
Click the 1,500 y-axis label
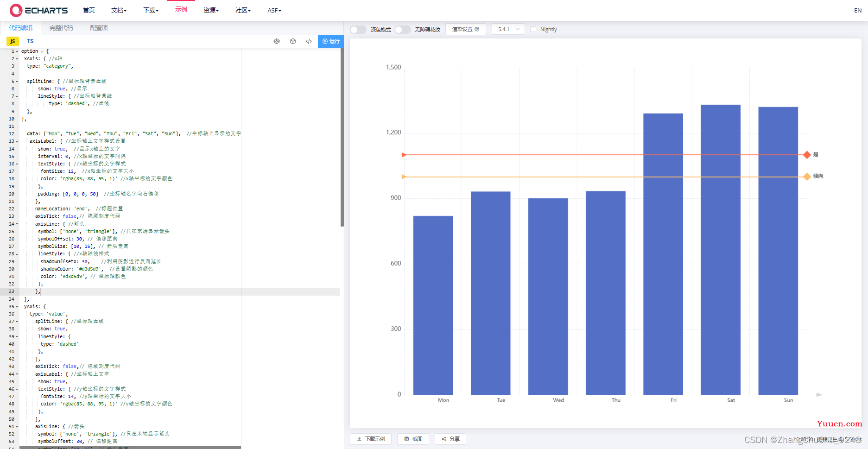[x=393, y=67]
